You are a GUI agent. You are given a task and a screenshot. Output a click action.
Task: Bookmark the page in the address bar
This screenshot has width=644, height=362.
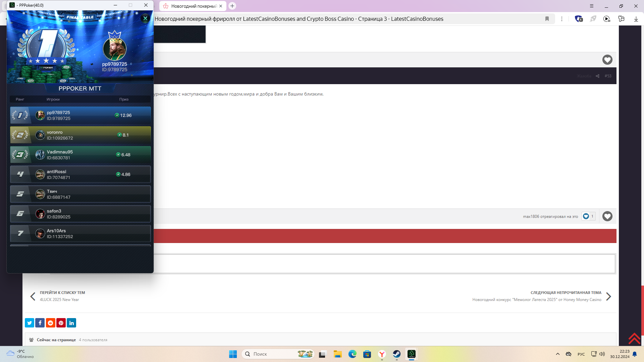pos(547,19)
